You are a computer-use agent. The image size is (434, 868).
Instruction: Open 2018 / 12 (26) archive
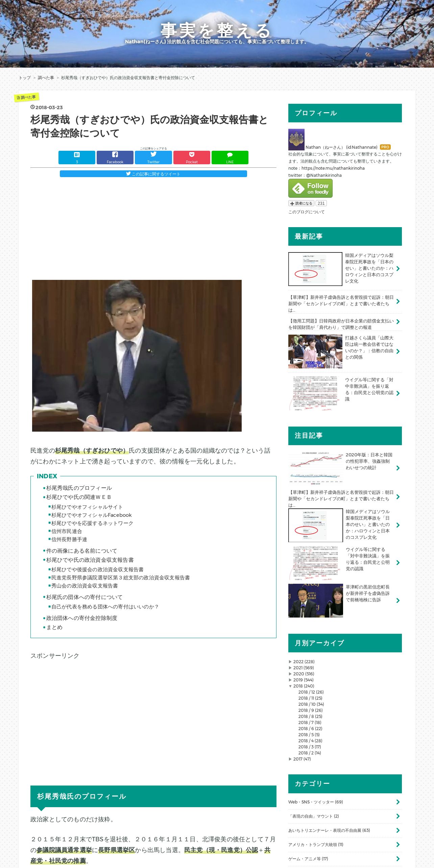pyautogui.click(x=311, y=692)
